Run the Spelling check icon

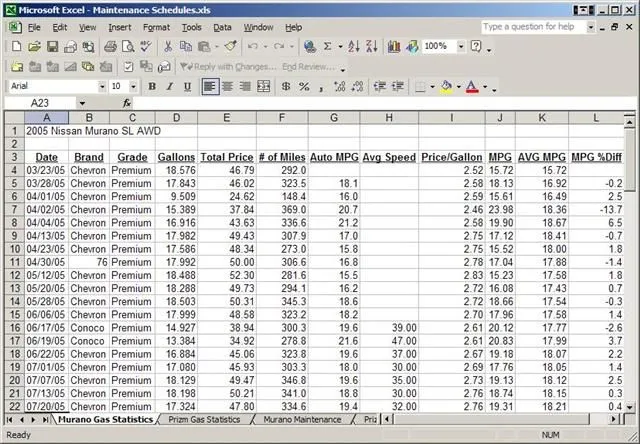coord(146,47)
